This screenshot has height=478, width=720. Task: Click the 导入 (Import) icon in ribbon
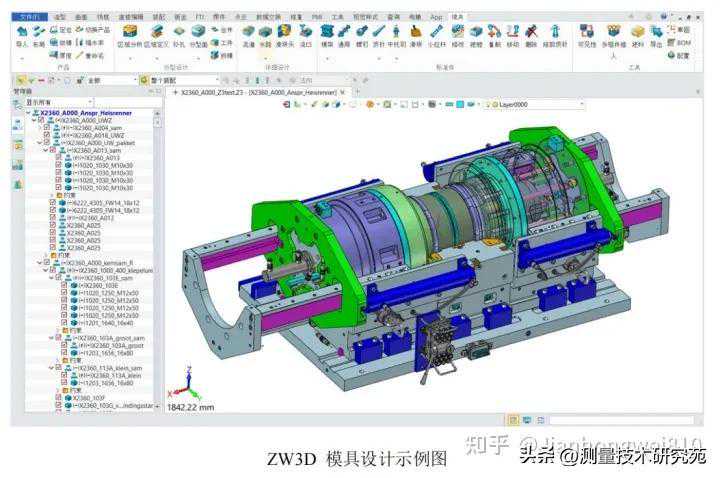tap(22, 33)
